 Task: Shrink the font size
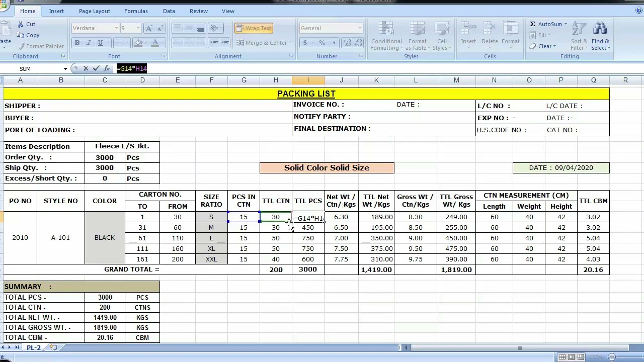(160, 28)
